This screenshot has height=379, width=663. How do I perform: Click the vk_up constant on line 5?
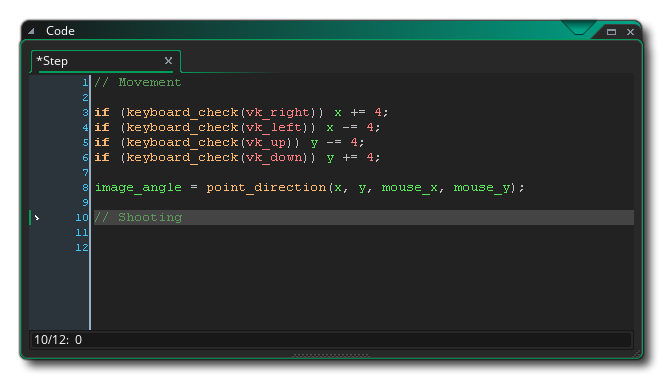[x=266, y=143]
